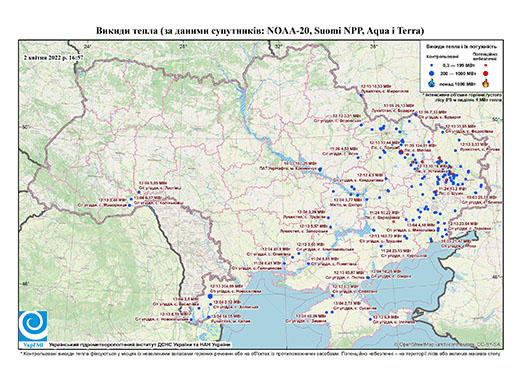Click the legend heading text

(x=462, y=47)
